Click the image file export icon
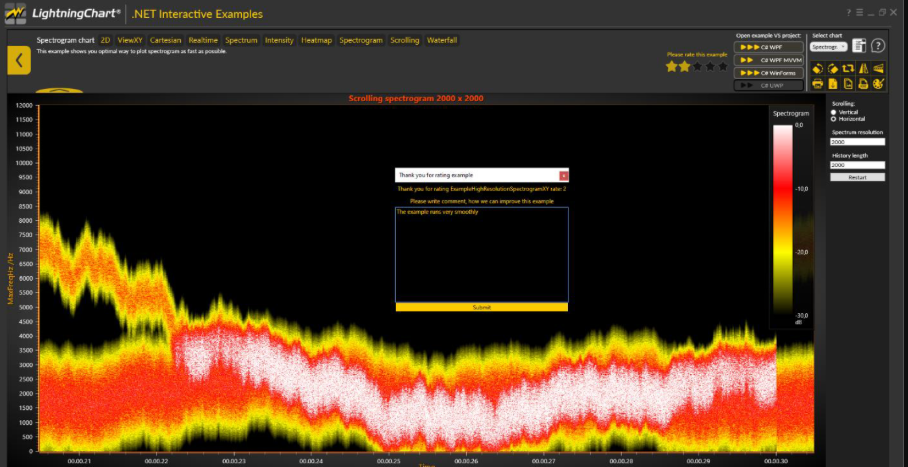This screenshot has height=467, width=908. click(x=848, y=84)
